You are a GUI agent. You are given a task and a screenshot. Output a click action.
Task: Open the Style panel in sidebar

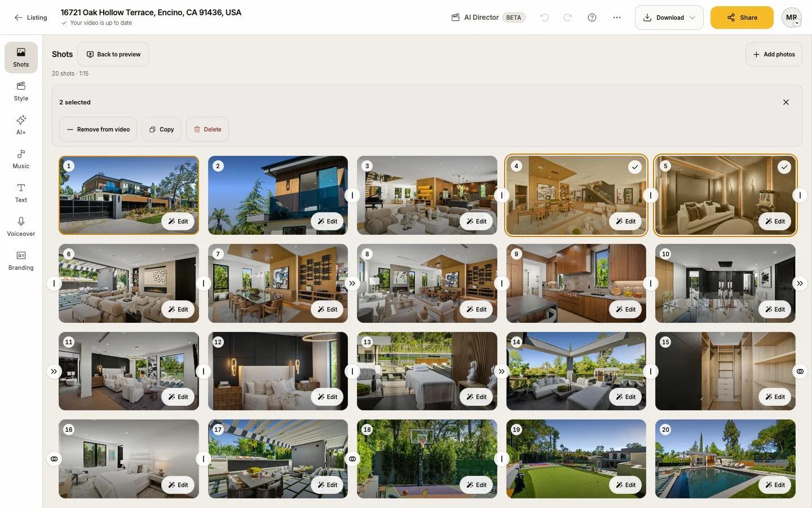[x=21, y=91]
